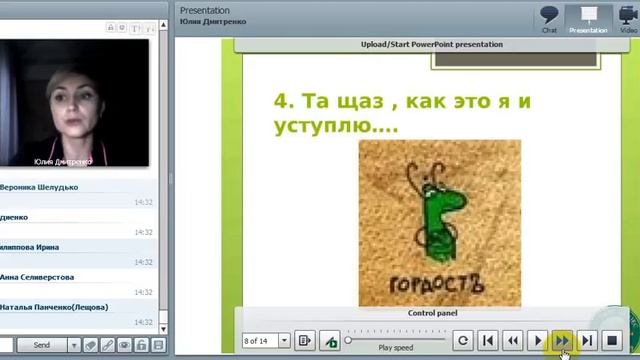Click Upload/Start PowerPoint presentation bar
The height and width of the screenshot is (360, 640).
point(431,44)
